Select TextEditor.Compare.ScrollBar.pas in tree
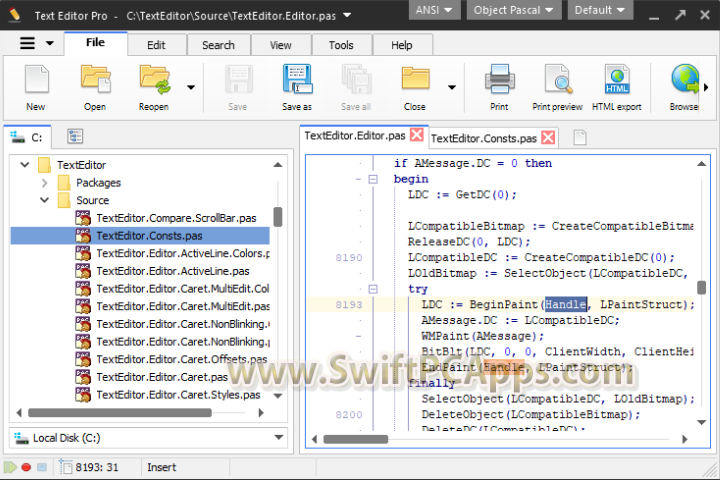This screenshot has height=480, width=720. [x=176, y=218]
